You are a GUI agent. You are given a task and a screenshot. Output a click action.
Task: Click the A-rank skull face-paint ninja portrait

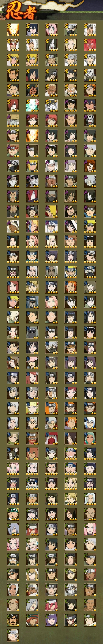[90, 121]
